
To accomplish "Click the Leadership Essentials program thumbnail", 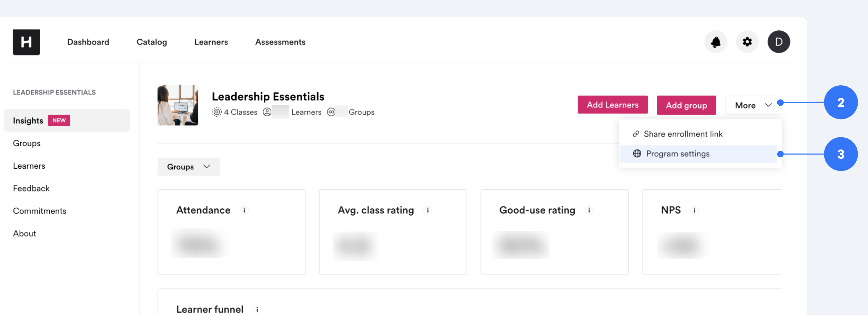I will (178, 105).
